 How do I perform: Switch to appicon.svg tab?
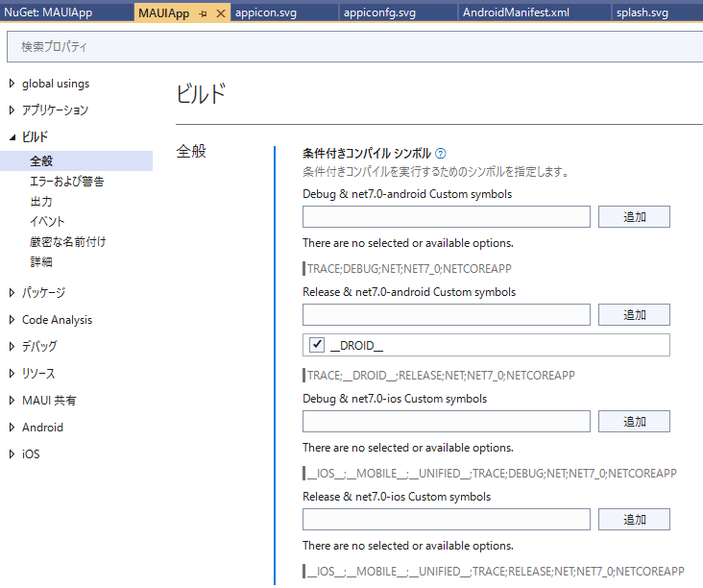click(266, 12)
